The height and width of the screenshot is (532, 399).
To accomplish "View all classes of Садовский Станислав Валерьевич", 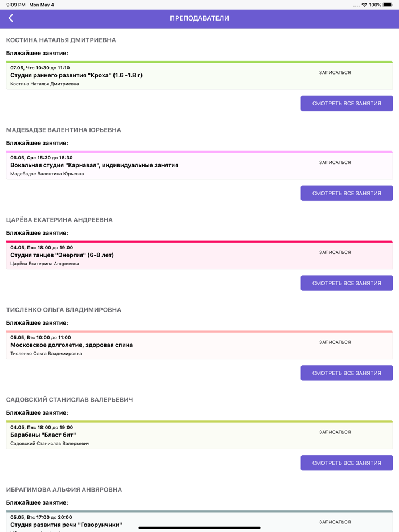I will (347, 463).
